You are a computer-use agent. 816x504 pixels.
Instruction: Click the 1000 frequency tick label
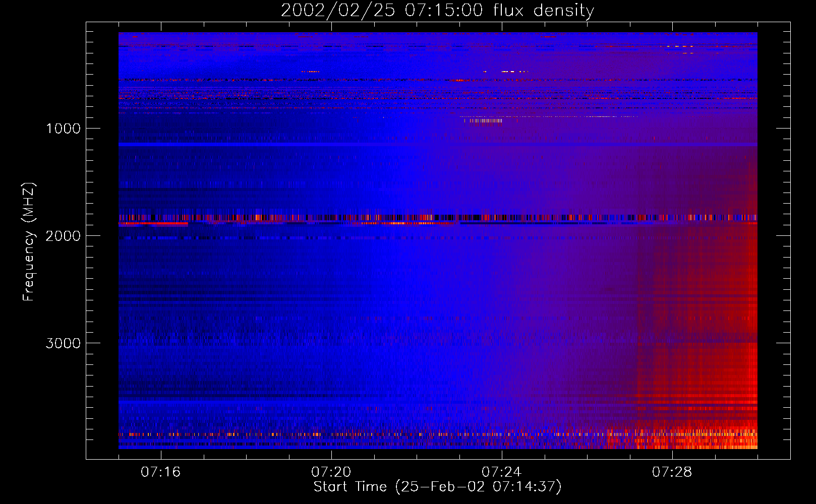pos(64,129)
